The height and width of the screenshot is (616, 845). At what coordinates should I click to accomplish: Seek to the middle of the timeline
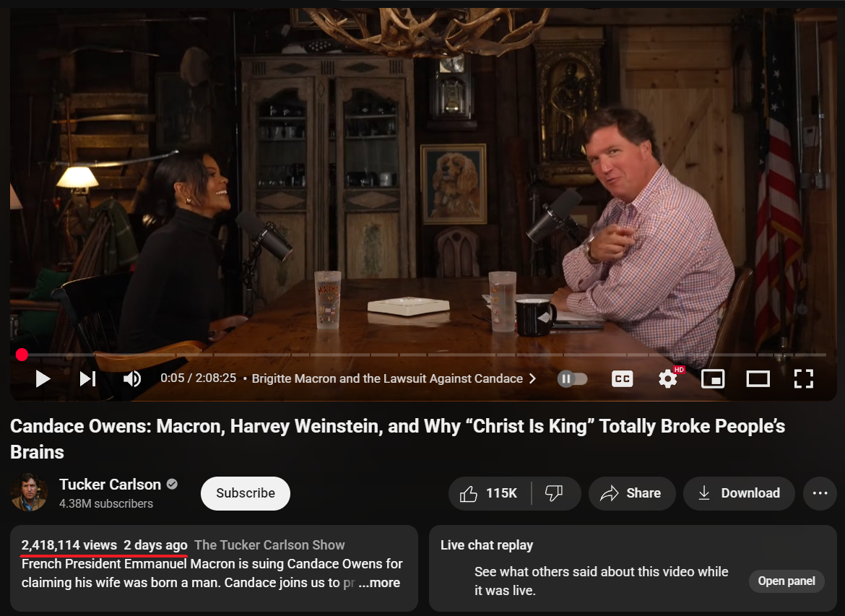point(422,355)
